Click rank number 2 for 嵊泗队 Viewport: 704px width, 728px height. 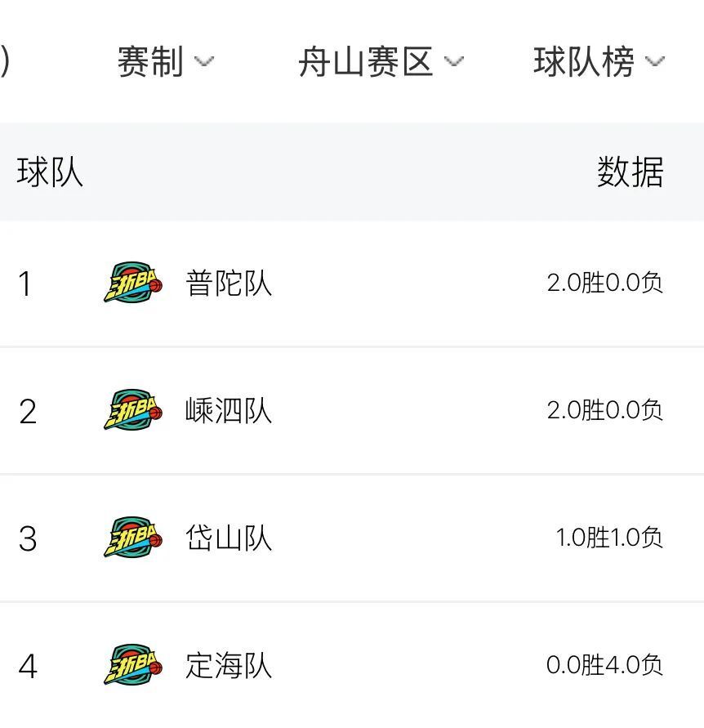point(28,411)
